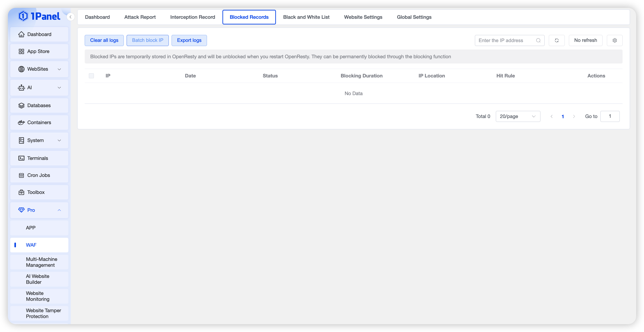644x332 pixels.
Task: Switch to the Interception Record tab
Action: click(x=193, y=17)
